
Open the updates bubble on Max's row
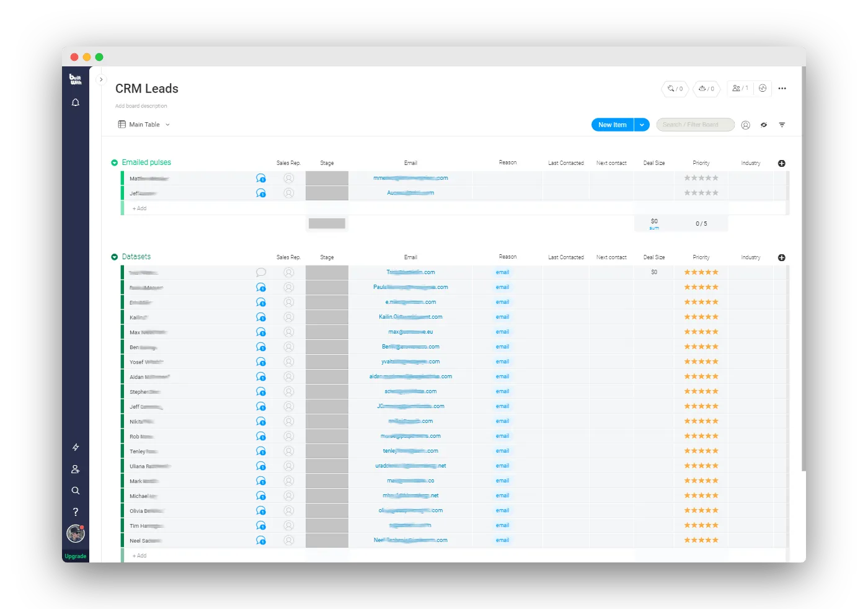(261, 332)
